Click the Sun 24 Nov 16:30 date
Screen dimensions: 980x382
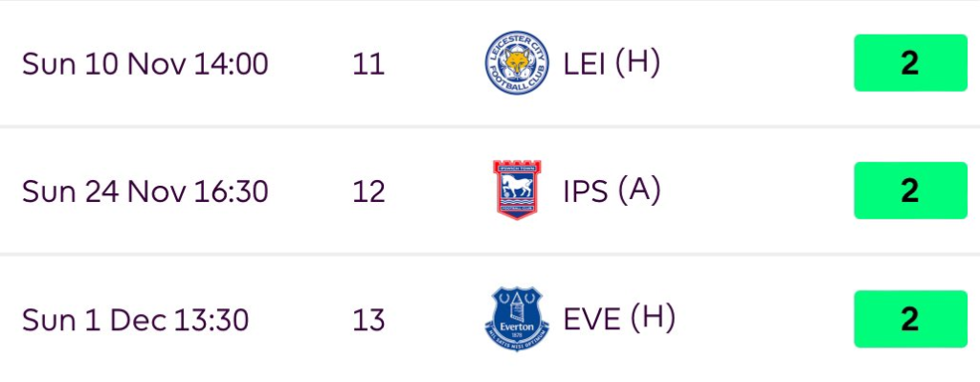[145, 191]
